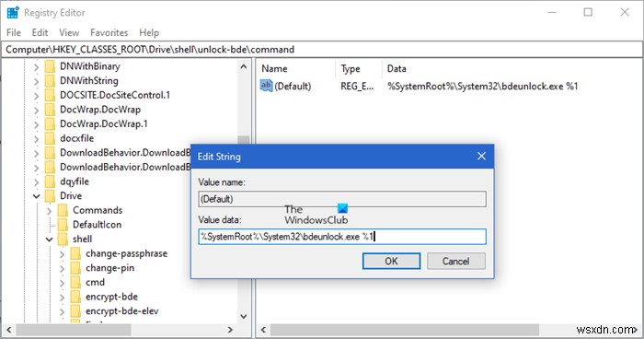Select the encrypt-bde folder icon
Screen dimensions: 644x339
(x=75, y=297)
